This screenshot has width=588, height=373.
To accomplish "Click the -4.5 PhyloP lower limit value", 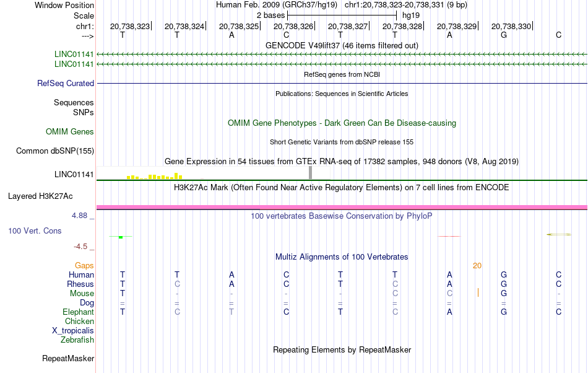I will (80, 247).
